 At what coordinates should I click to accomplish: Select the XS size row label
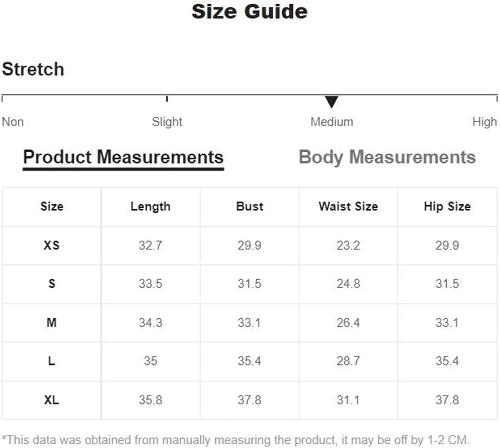coord(52,245)
